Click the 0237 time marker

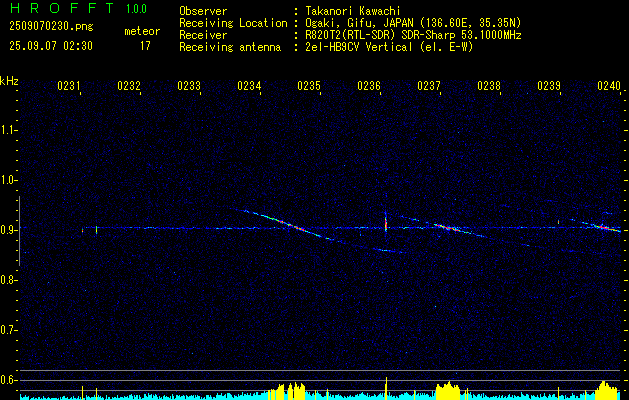click(429, 85)
